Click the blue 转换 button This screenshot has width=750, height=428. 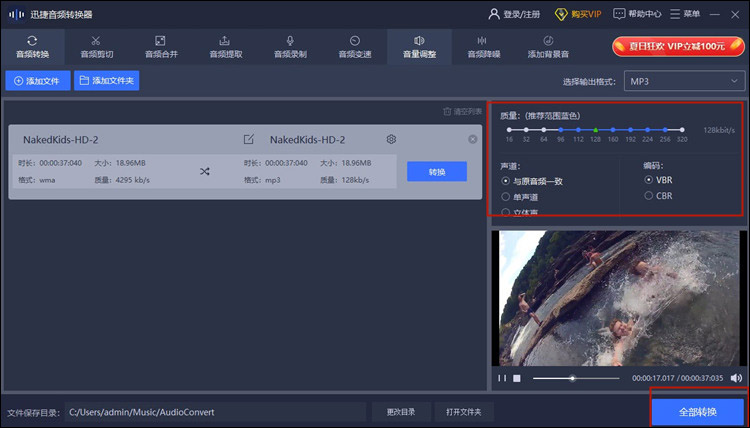click(437, 171)
